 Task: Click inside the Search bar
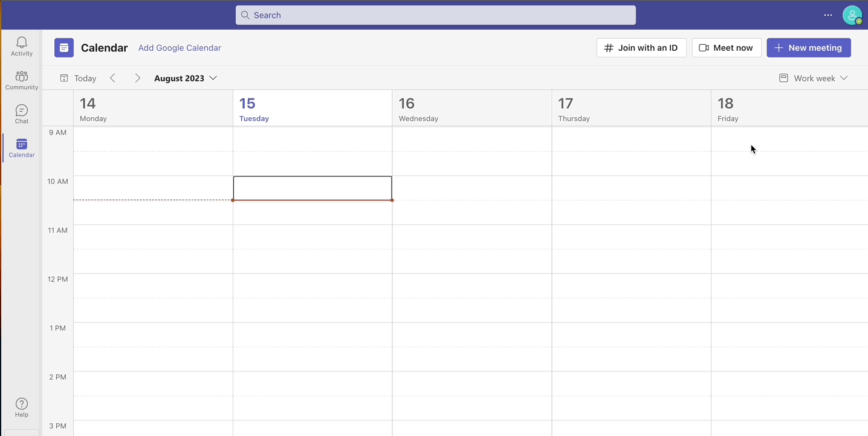[435, 14]
